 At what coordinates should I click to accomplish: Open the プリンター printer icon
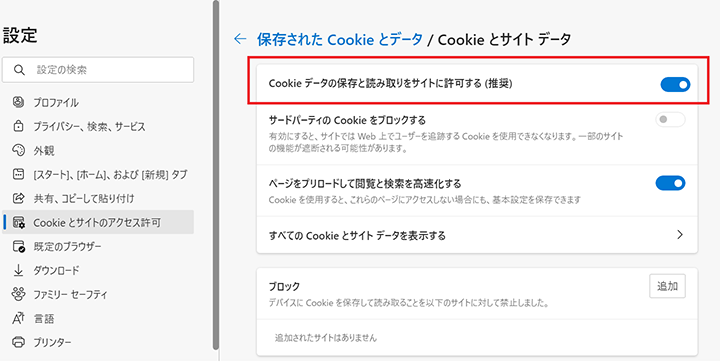tap(18, 342)
